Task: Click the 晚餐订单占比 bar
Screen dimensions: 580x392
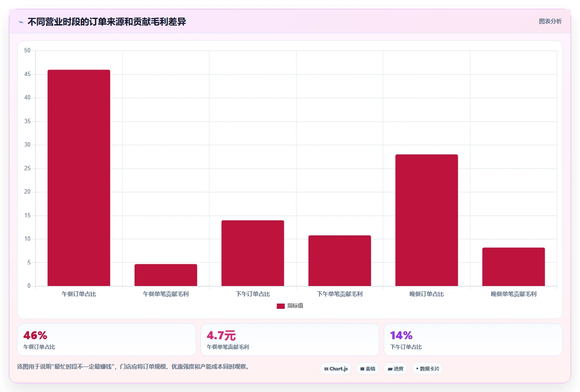Action: click(426, 220)
